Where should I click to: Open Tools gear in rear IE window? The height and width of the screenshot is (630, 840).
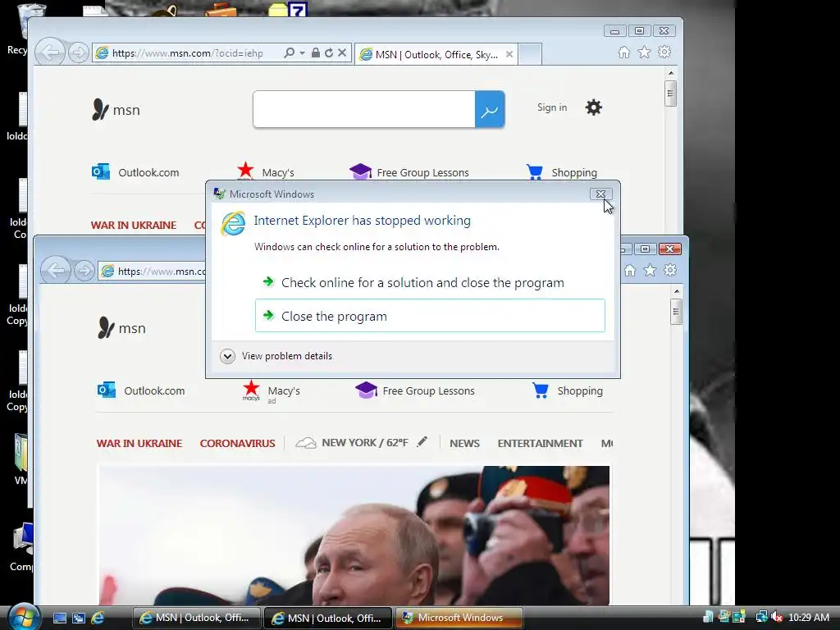click(664, 52)
